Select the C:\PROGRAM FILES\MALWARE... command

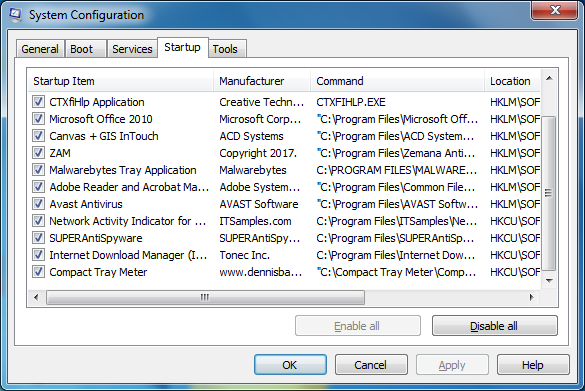pos(397,170)
